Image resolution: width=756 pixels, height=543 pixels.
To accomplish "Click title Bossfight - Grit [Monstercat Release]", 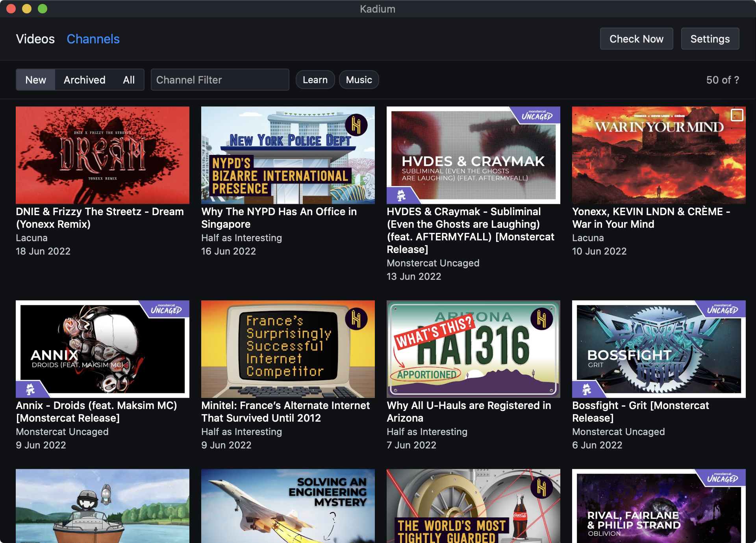I will pyautogui.click(x=641, y=411).
